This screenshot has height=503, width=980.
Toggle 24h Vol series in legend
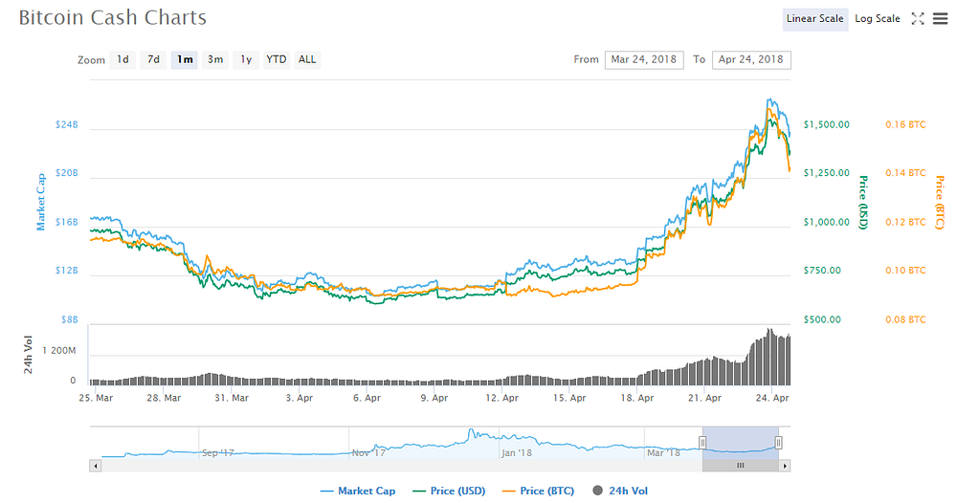click(x=620, y=492)
